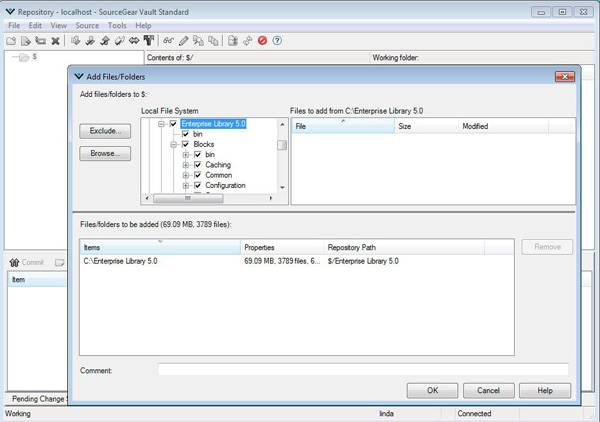Click the black X delete toolbar icon
The image size is (600, 422).
[56, 41]
